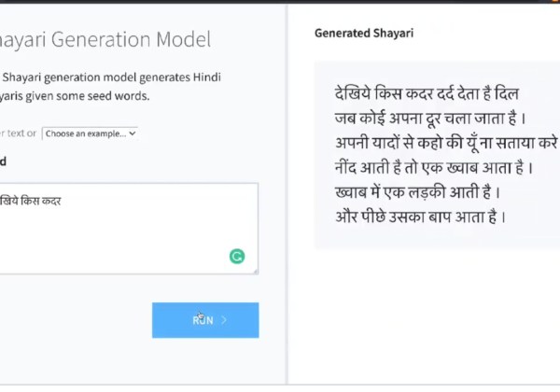This screenshot has height=392, width=560.
Task: Click the arrow chevron on RUN button
Action: pyautogui.click(x=224, y=320)
